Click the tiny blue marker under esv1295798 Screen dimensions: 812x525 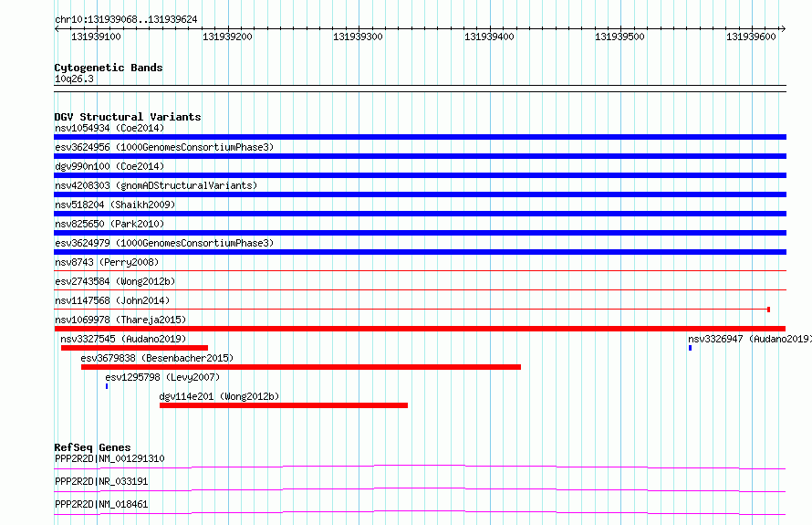pyautogui.click(x=107, y=386)
